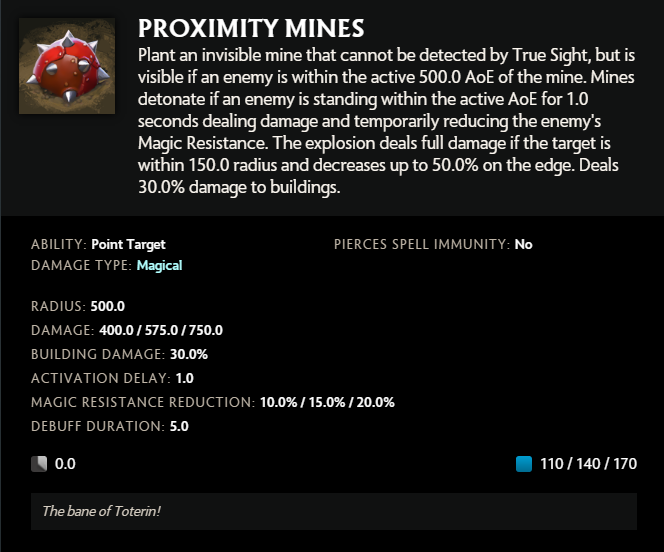Select the Point Target ability value
Viewport: 664px width, 552px height.
coord(128,244)
